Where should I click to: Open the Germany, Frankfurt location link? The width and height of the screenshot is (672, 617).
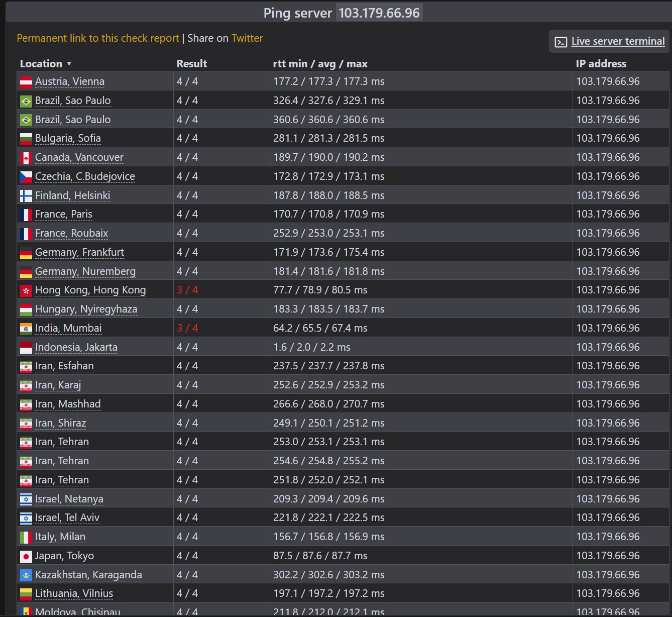79,252
